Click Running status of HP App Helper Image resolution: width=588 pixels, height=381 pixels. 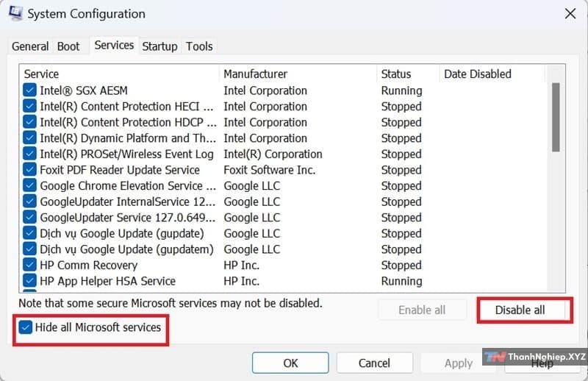(x=401, y=281)
